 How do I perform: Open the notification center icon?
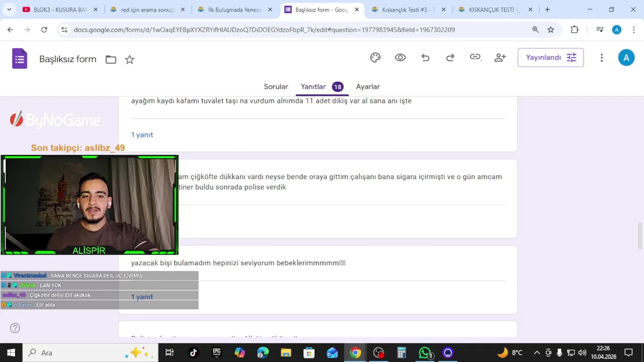pos(628,352)
